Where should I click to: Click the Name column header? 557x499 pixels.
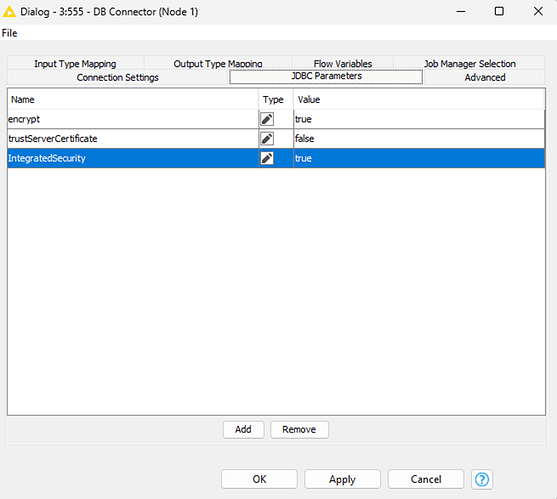tap(133, 99)
